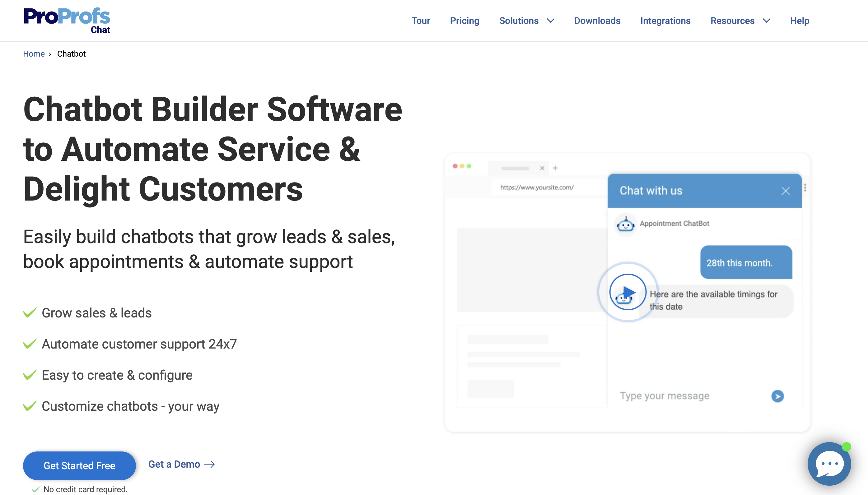Click the Get a Demo arrow link
This screenshot has height=495, width=868.
tap(181, 464)
